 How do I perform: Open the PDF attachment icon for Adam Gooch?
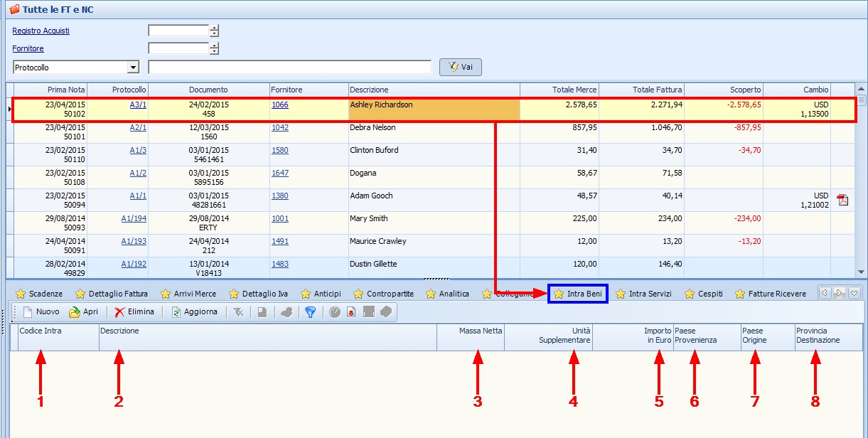pyautogui.click(x=842, y=200)
